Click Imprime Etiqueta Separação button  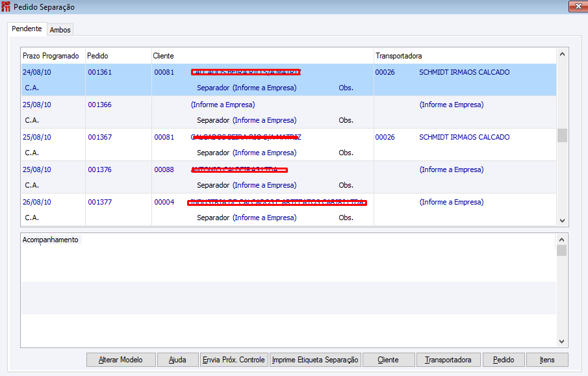tap(315, 360)
